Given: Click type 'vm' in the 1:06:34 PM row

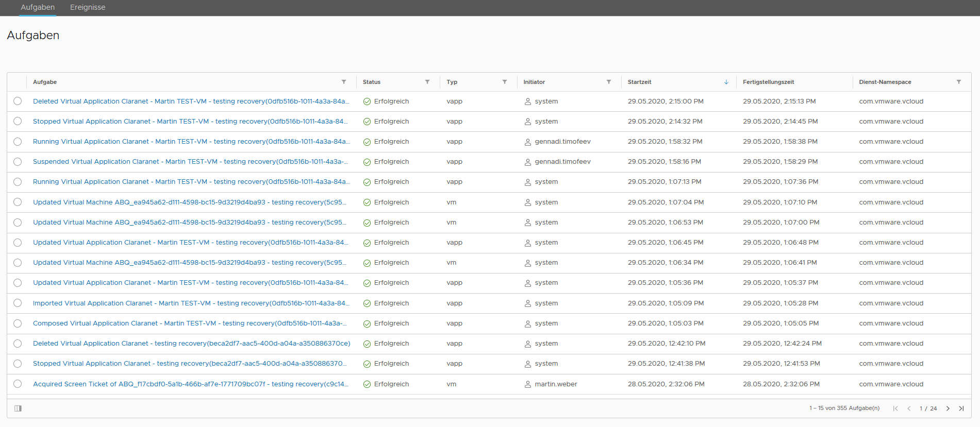Looking at the screenshot, I should (452, 263).
